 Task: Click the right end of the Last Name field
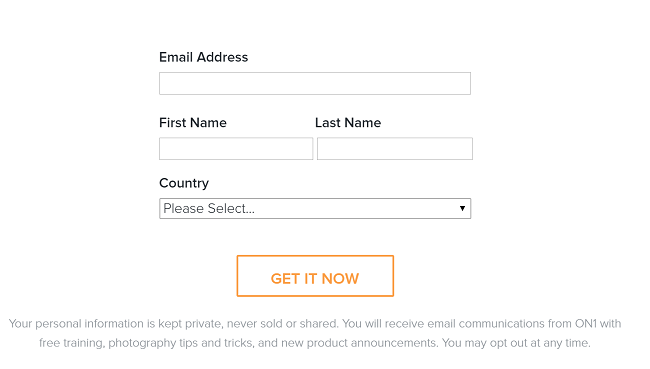tap(463, 148)
